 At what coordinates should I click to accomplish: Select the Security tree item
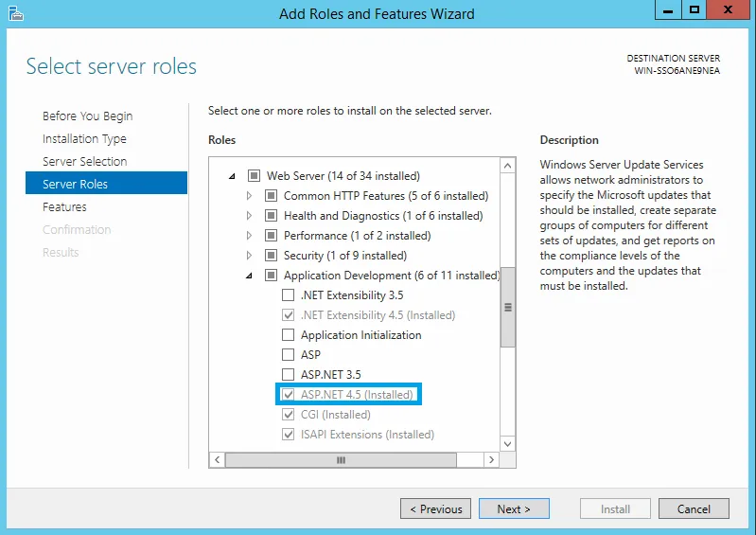(x=304, y=256)
